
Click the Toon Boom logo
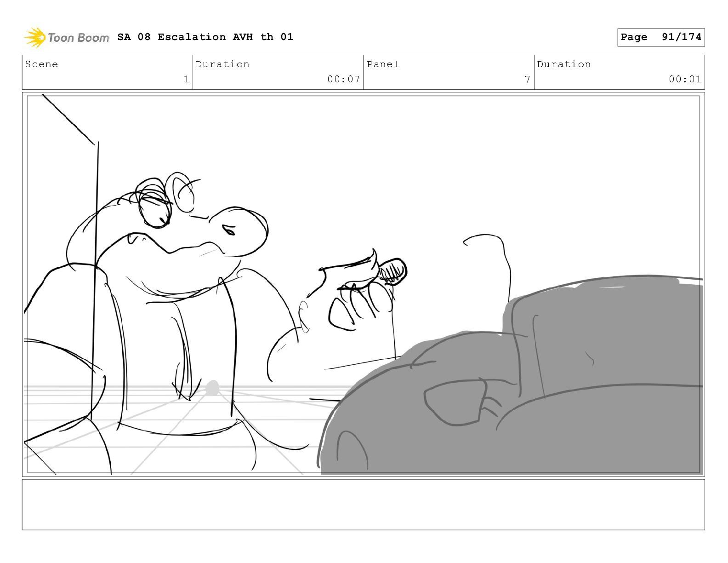coord(67,37)
